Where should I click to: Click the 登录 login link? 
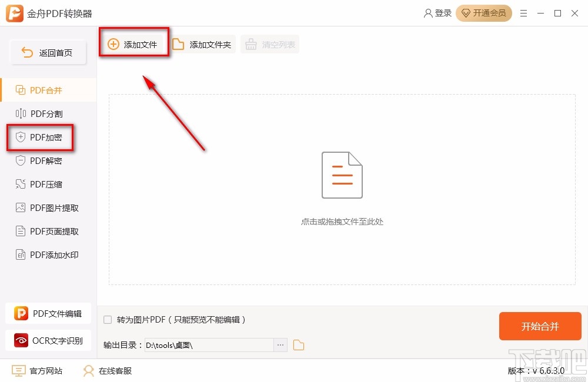437,13
